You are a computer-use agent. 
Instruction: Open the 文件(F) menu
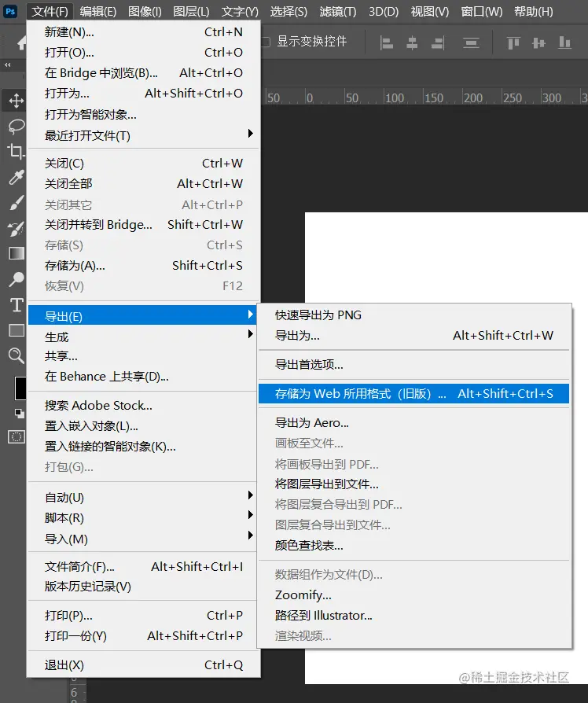pyautogui.click(x=50, y=11)
